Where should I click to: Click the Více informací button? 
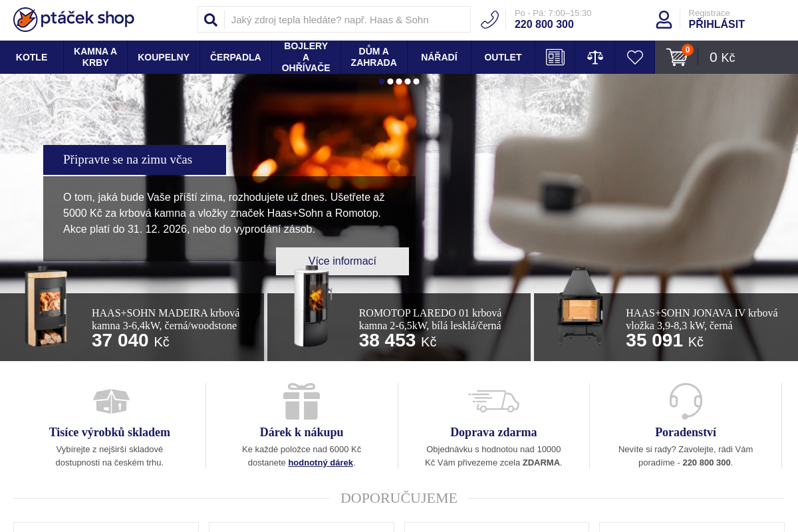[x=342, y=261]
